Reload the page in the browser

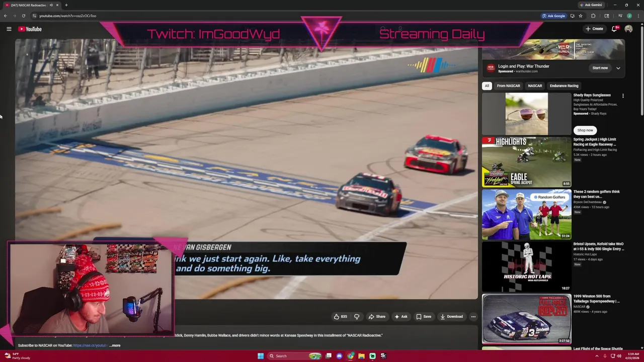pyautogui.click(x=23, y=16)
